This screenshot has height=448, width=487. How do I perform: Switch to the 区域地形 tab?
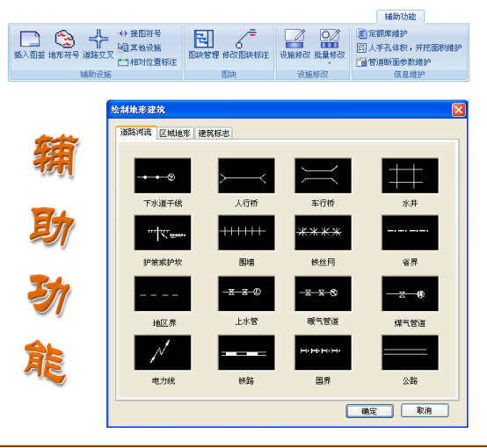175,134
